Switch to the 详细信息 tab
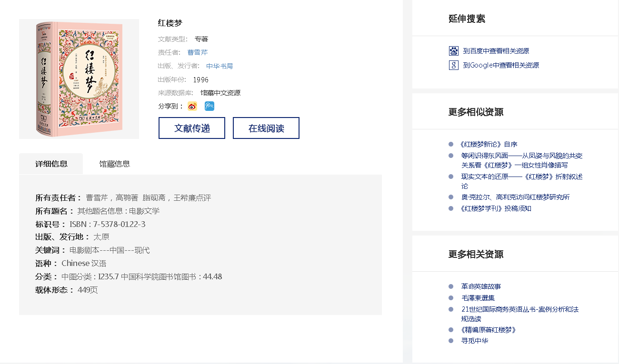 (51, 164)
